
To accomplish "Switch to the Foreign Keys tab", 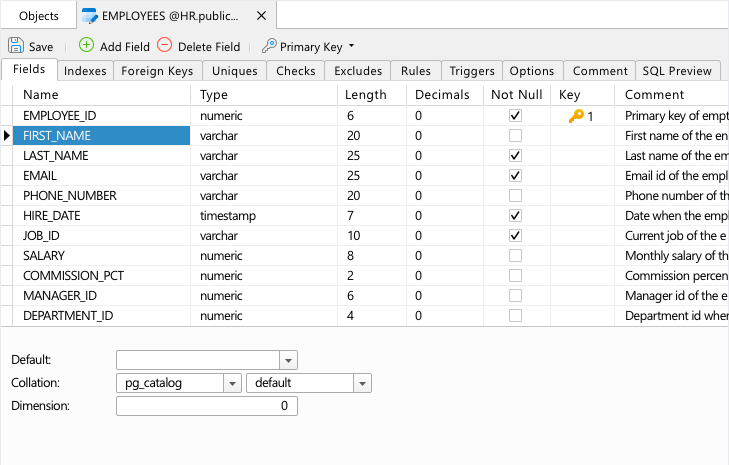I will (157, 71).
